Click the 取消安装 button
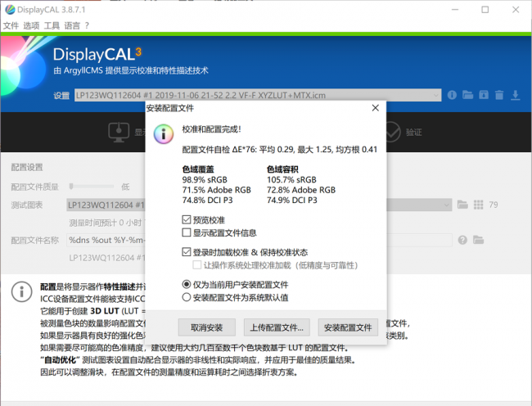This screenshot has width=532, height=406. [x=206, y=327]
